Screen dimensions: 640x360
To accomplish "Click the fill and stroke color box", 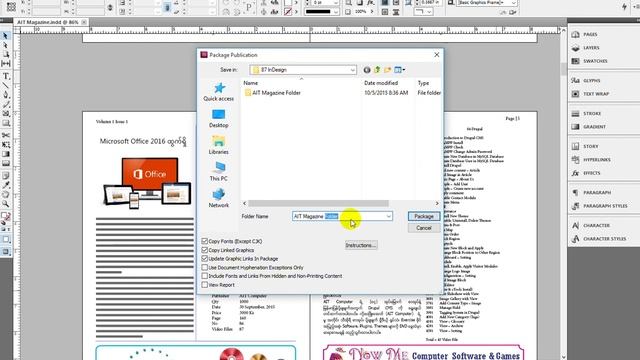I will click(x=5, y=216).
